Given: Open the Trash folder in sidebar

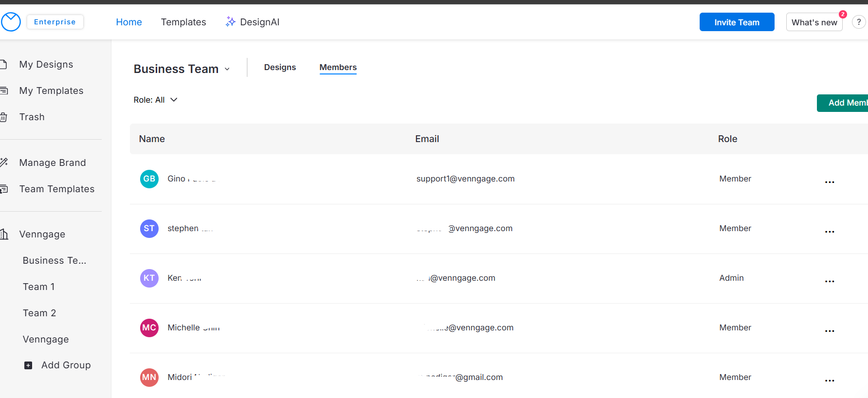Looking at the screenshot, I should tap(32, 117).
